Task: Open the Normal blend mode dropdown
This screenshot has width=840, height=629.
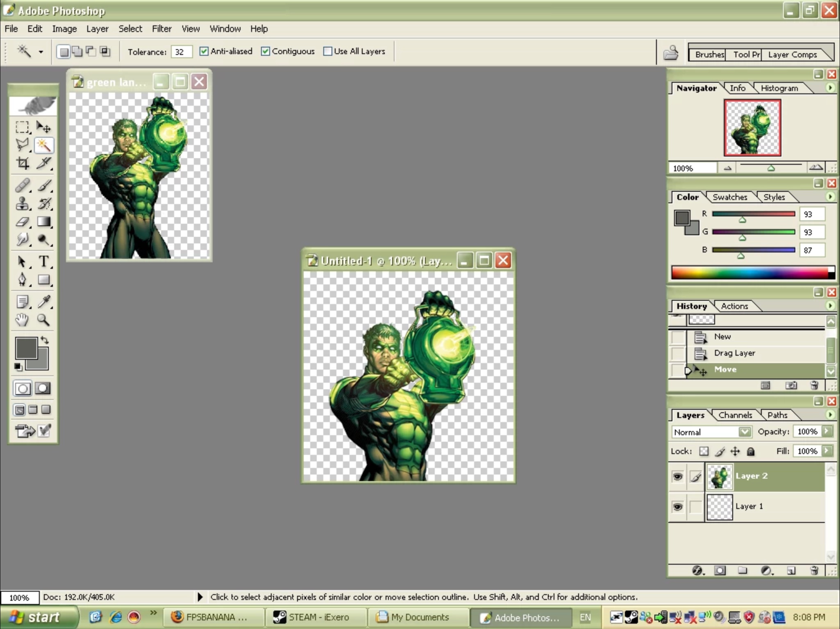Action: point(745,432)
